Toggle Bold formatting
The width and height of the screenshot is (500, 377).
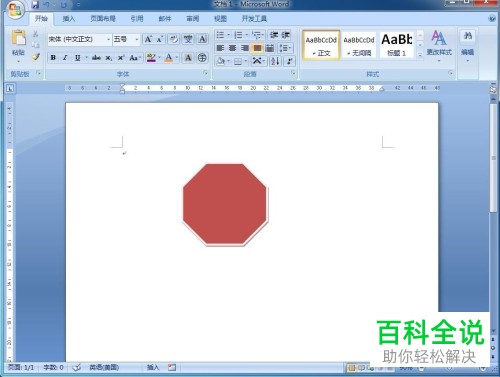click(x=53, y=58)
